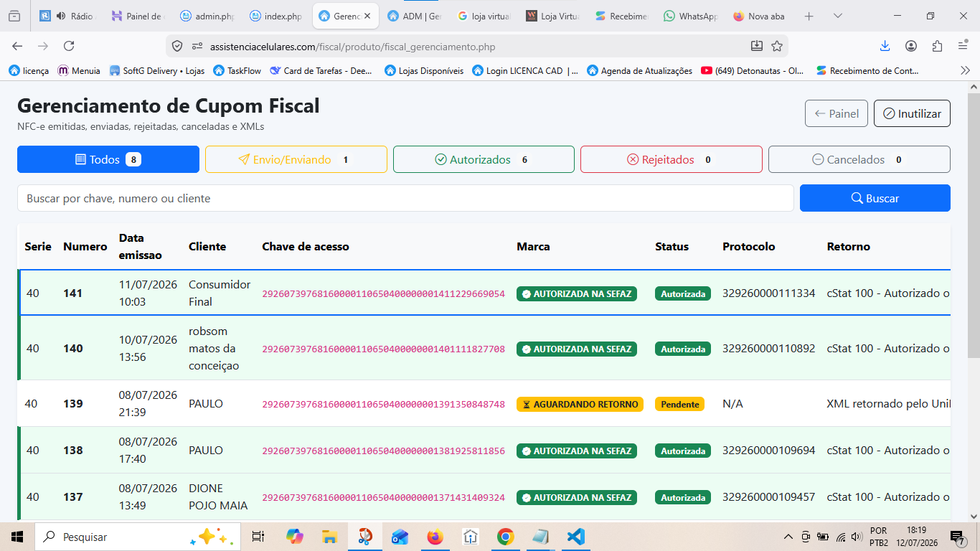Screen dimensions: 980x551
Task: Bookmark this page with the star icon
Action: (x=777, y=46)
